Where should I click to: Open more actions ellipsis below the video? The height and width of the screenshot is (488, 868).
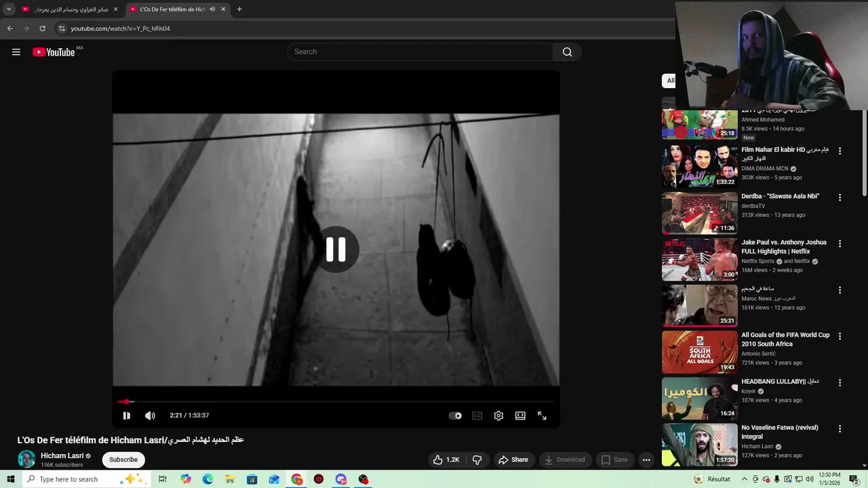(x=646, y=460)
